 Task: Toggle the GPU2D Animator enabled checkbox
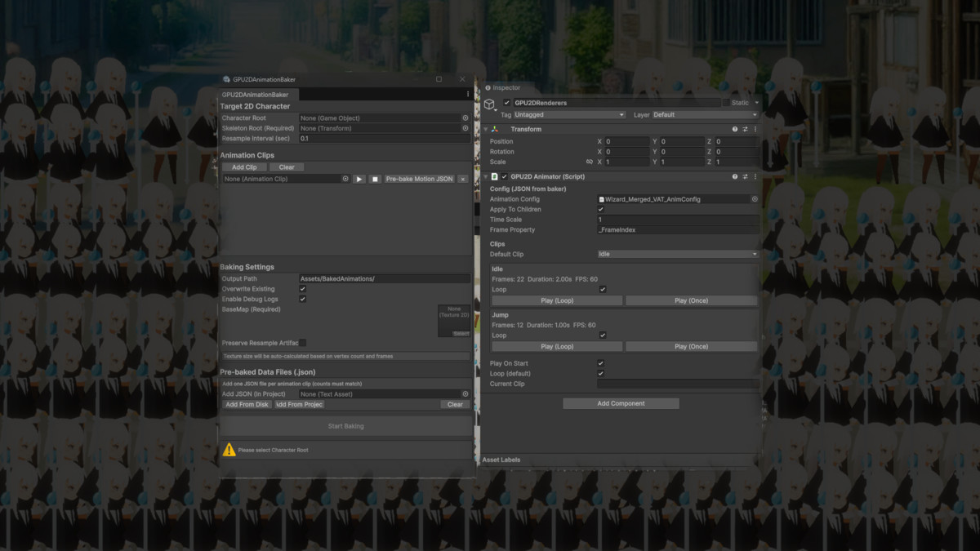click(x=504, y=176)
